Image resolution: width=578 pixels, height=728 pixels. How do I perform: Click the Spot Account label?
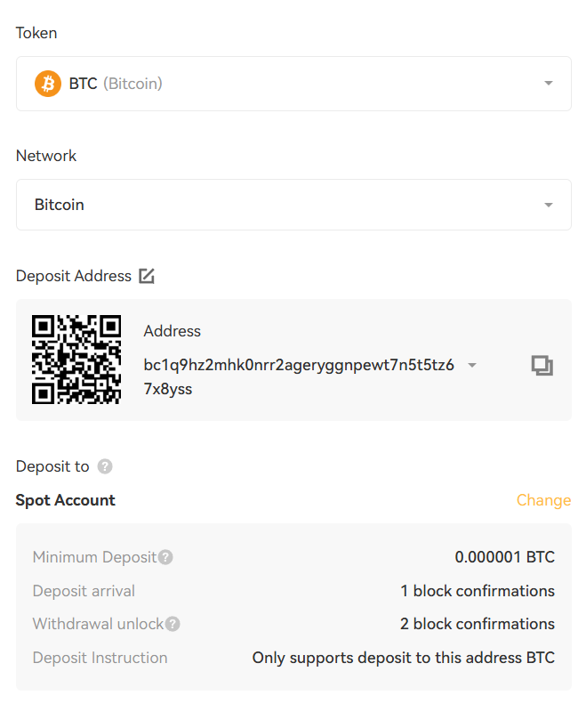66,500
